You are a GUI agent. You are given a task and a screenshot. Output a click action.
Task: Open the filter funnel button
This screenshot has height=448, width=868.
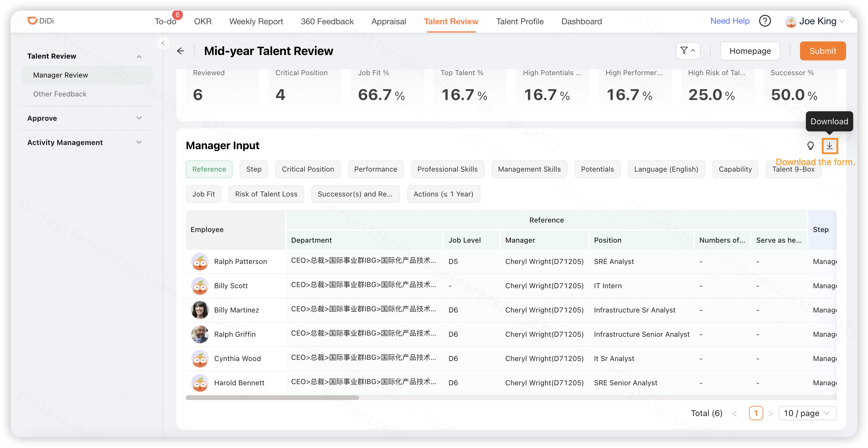pyautogui.click(x=688, y=51)
